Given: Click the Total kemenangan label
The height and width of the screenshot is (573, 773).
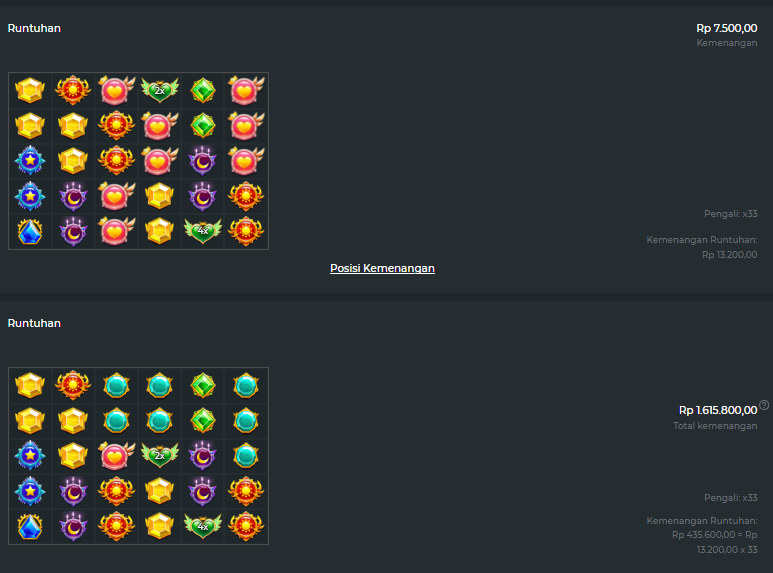Looking at the screenshot, I should tap(715, 426).
